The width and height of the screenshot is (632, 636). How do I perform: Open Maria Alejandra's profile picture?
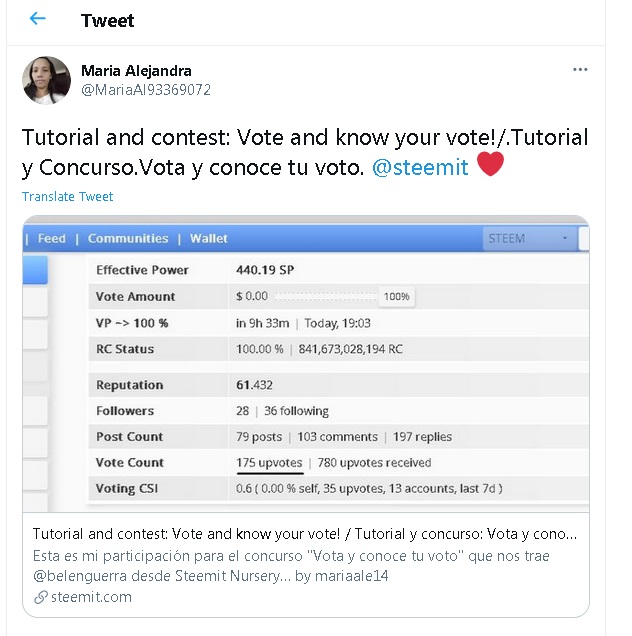point(46,80)
